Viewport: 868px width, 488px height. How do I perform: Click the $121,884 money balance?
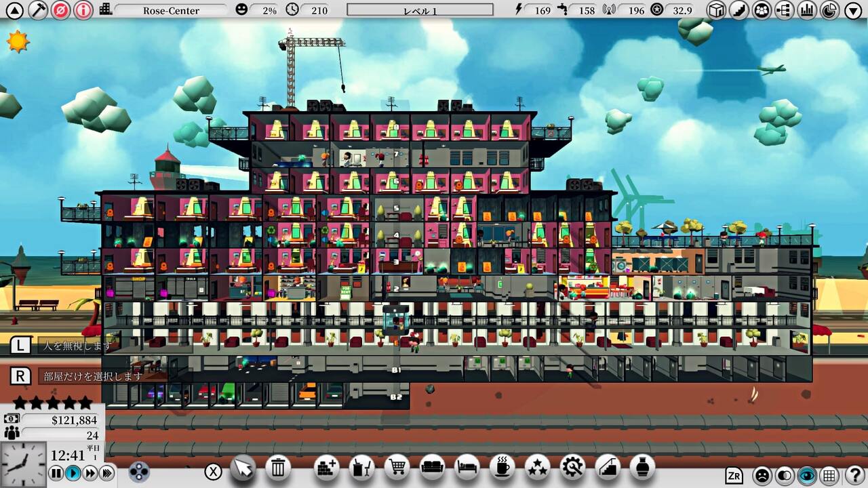pyautogui.click(x=74, y=420)
